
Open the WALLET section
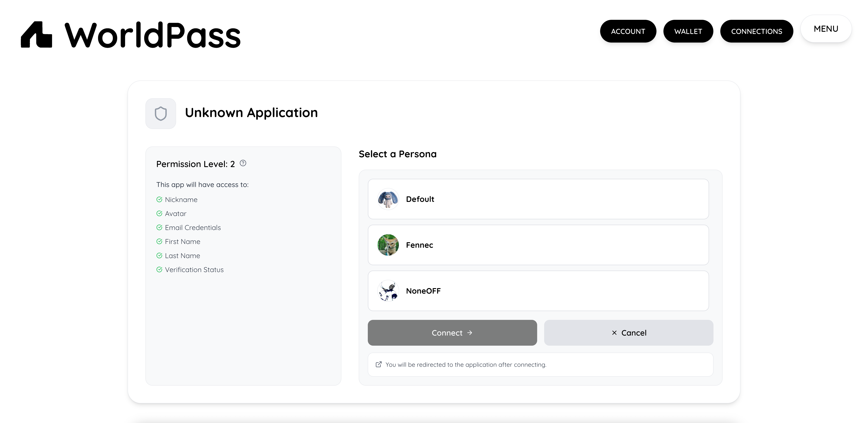tap(688, 31)
